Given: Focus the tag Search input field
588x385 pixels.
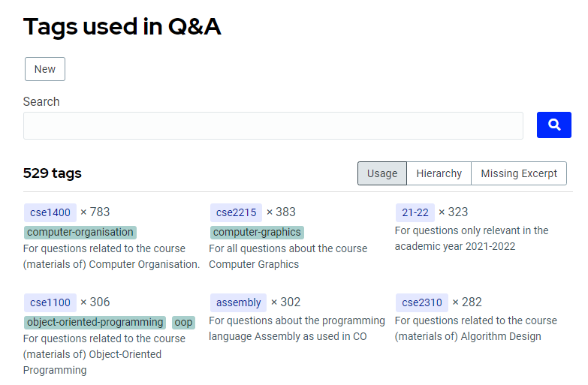Looking at the screenshot, I should click(273, 126).
